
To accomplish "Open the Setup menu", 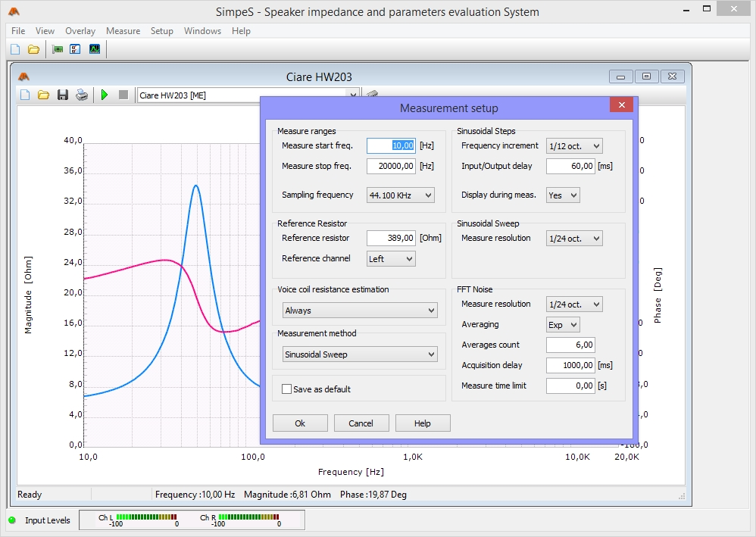I will 161,31.
